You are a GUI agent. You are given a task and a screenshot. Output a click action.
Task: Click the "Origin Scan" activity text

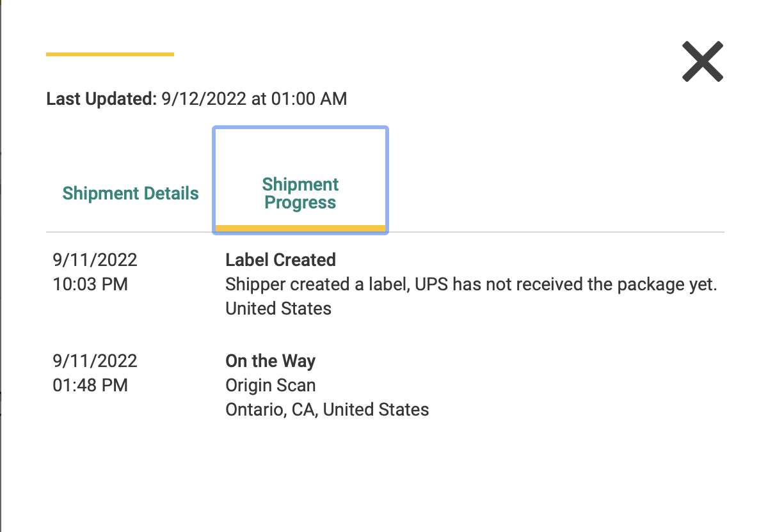[x=270, y=385]
